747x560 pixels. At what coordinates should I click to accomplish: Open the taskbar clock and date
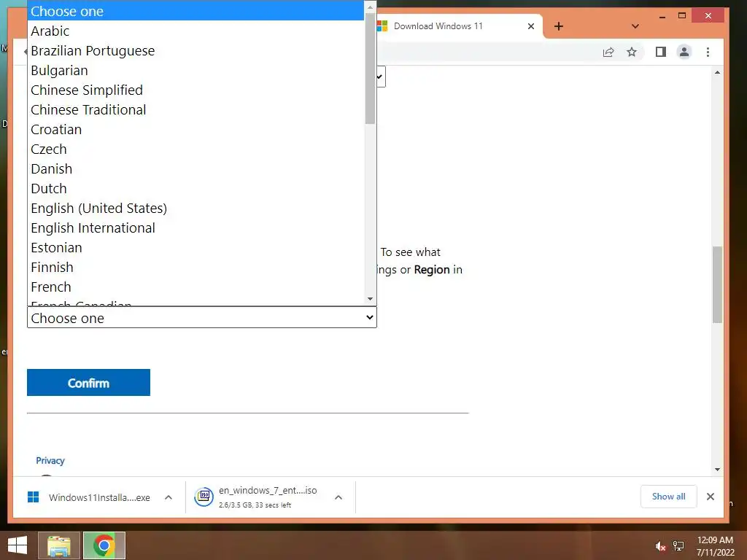(715, 546)
